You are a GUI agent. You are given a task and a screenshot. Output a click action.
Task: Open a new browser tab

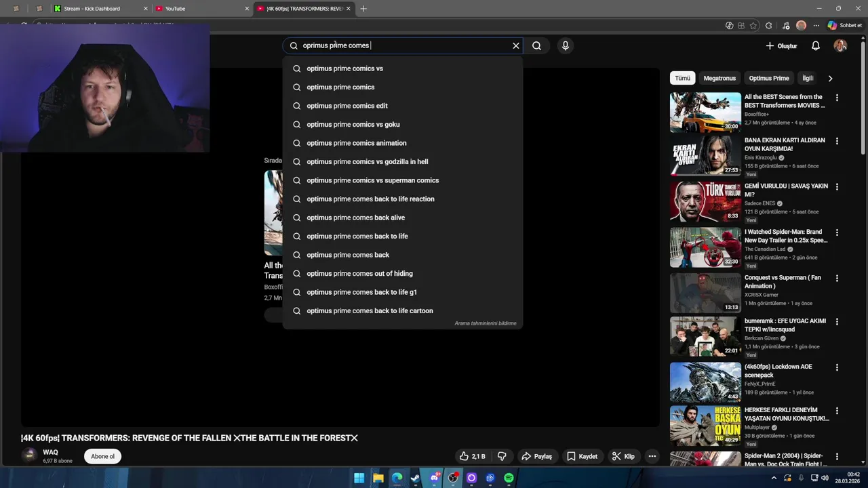click(x=363, y=9)
